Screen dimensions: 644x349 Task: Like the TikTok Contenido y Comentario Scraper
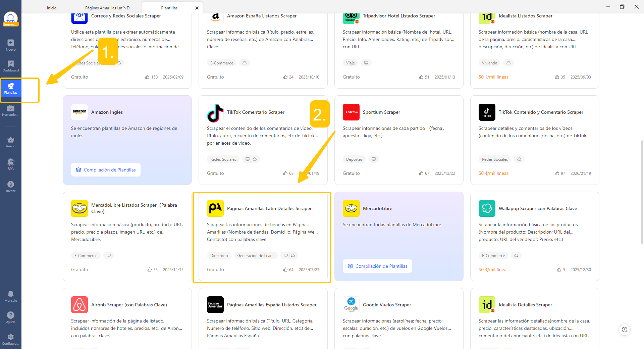click(557, 173)
